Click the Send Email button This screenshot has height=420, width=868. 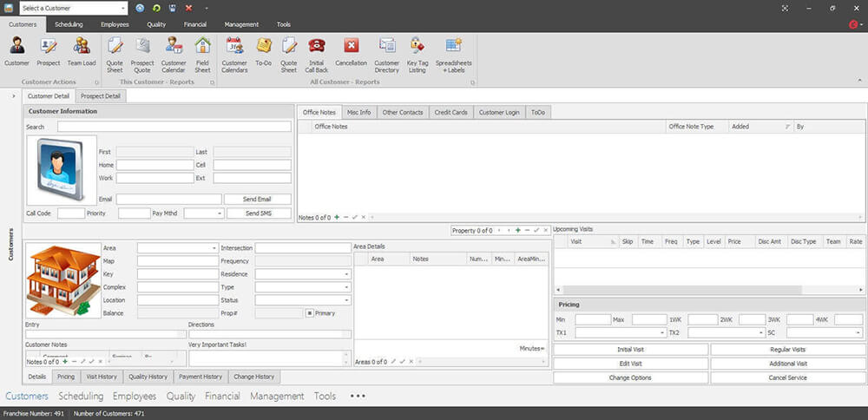pos(257,200)
